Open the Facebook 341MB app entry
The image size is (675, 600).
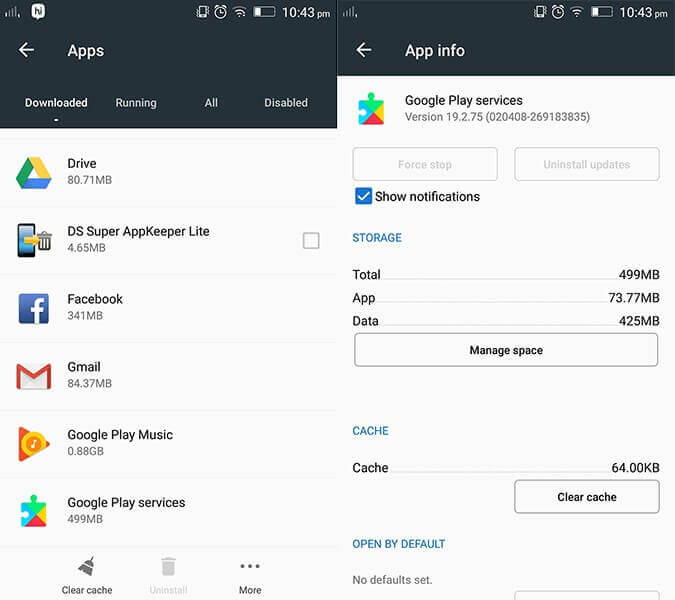point(168,308)
